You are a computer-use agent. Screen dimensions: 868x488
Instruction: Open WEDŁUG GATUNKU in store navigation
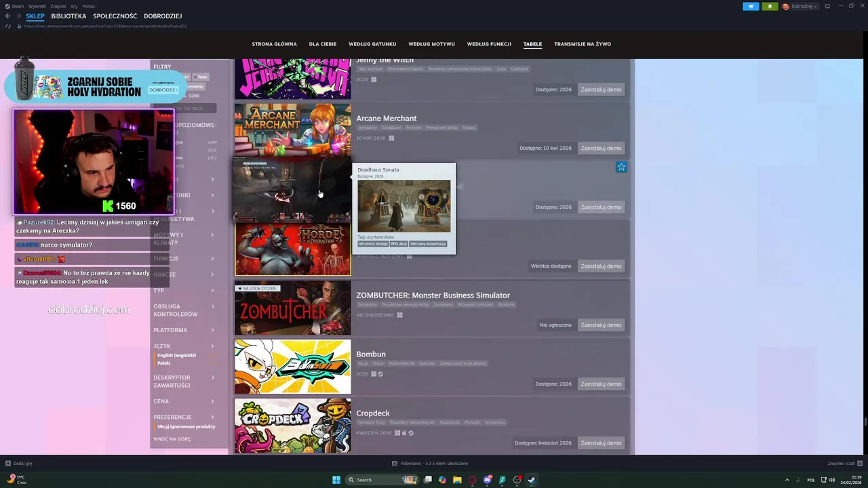point(372,44)
